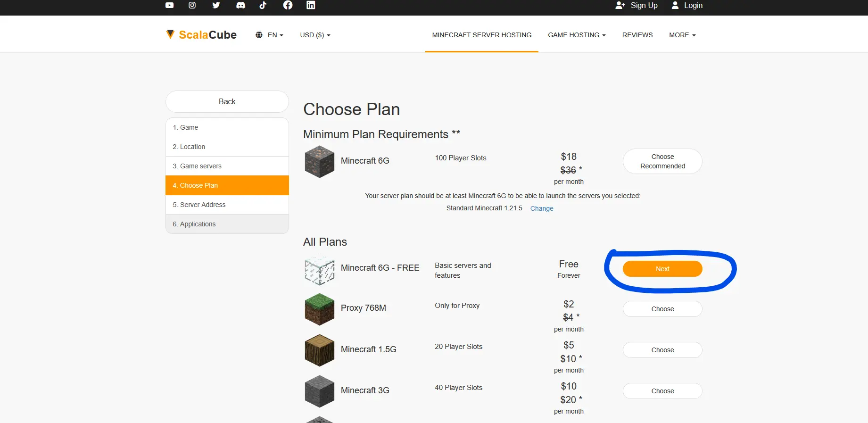Choose the Minecraft 3G plan

662,391
